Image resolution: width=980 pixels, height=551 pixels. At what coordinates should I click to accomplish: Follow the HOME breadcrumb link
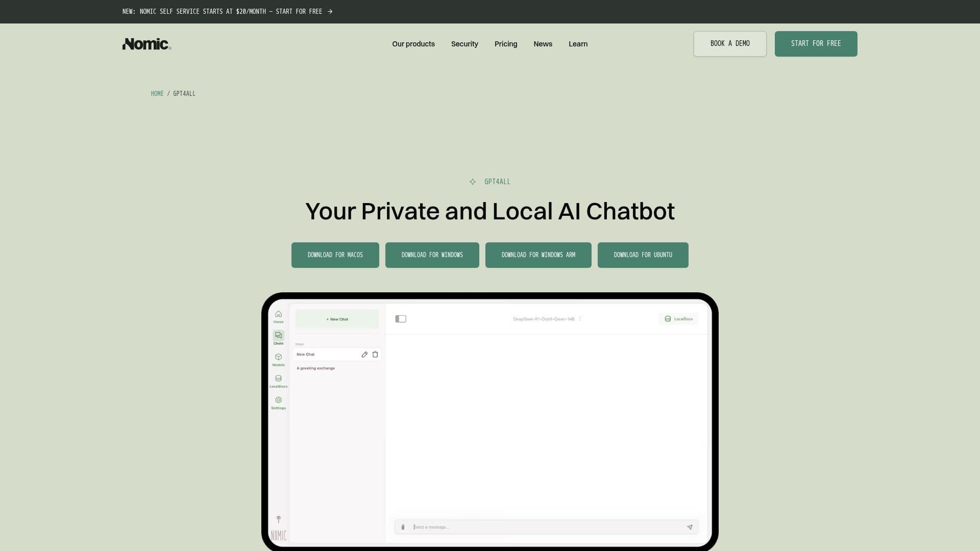point(157,94)
